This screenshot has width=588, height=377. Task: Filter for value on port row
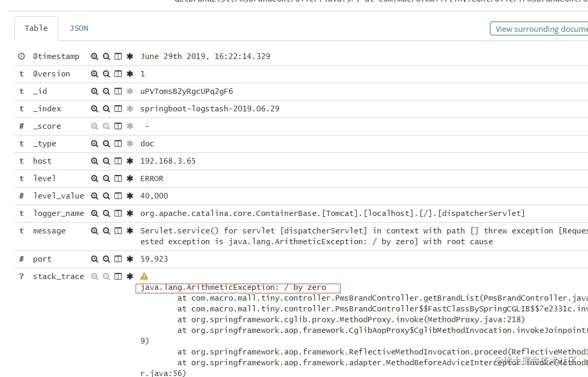point(94,259)
